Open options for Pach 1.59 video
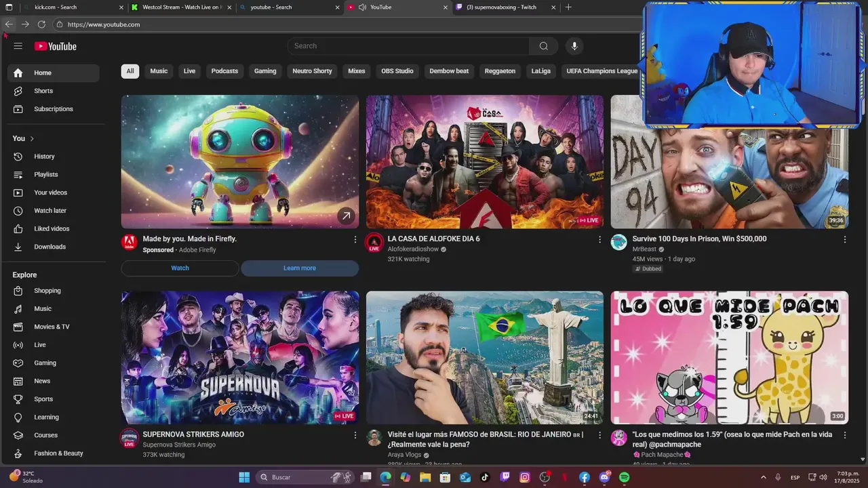This screenshot has width=868, height=488. pos(844,435)
